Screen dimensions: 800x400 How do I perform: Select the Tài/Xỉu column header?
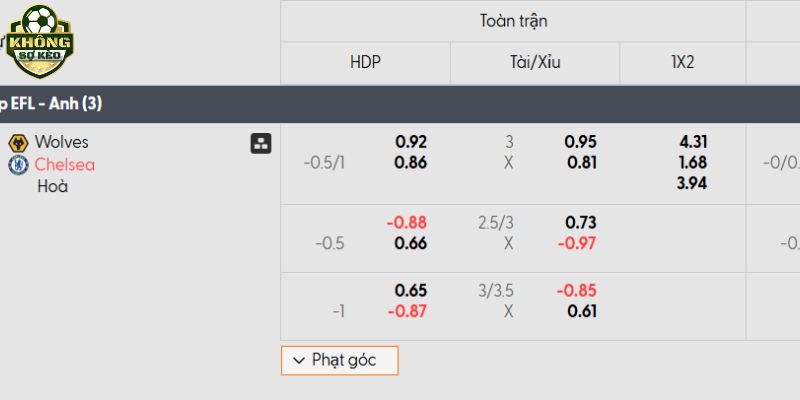point(535,62)
